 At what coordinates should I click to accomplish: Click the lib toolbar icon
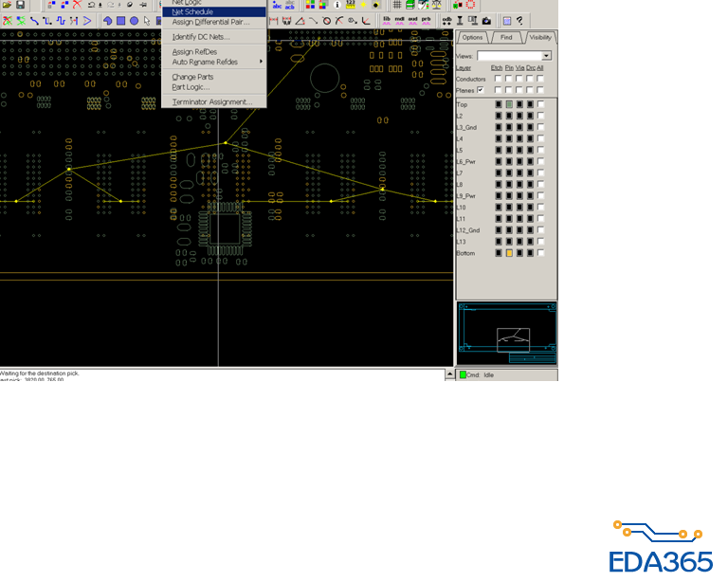387,20
